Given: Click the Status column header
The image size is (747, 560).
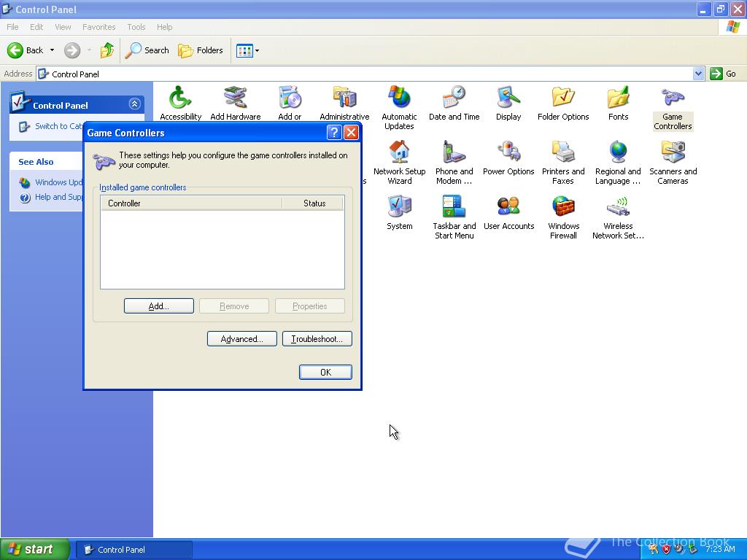Looking at the screenshot, I should pyautogui.click(x=313, y=203).
